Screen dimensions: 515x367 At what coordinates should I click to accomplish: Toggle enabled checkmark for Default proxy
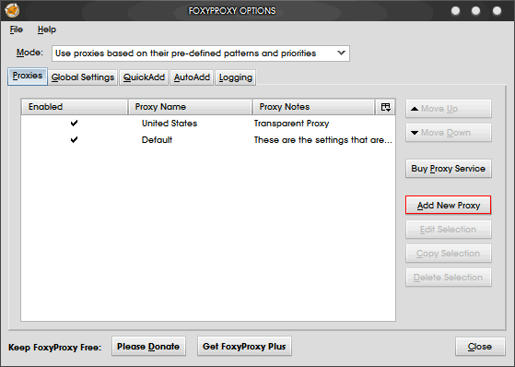[74, 140]
